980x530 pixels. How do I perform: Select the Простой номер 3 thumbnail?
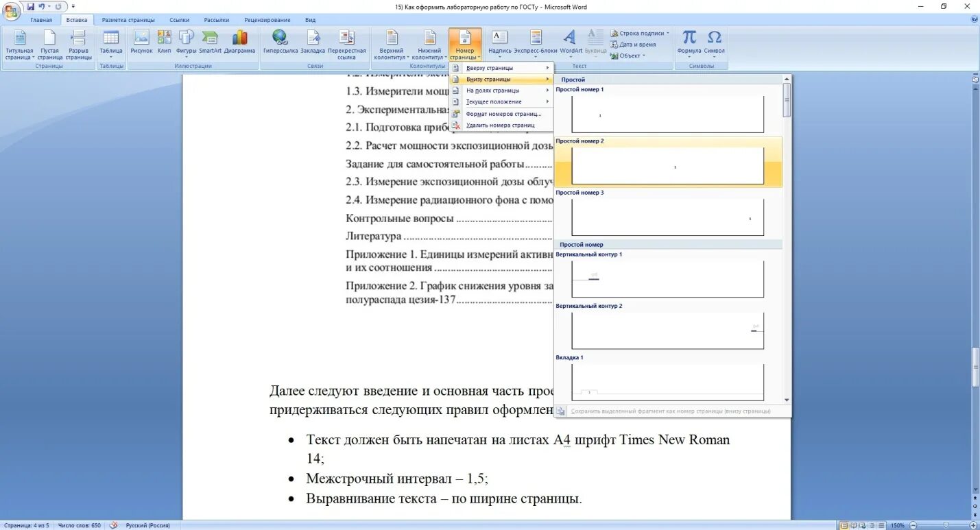tap(667, 217)
